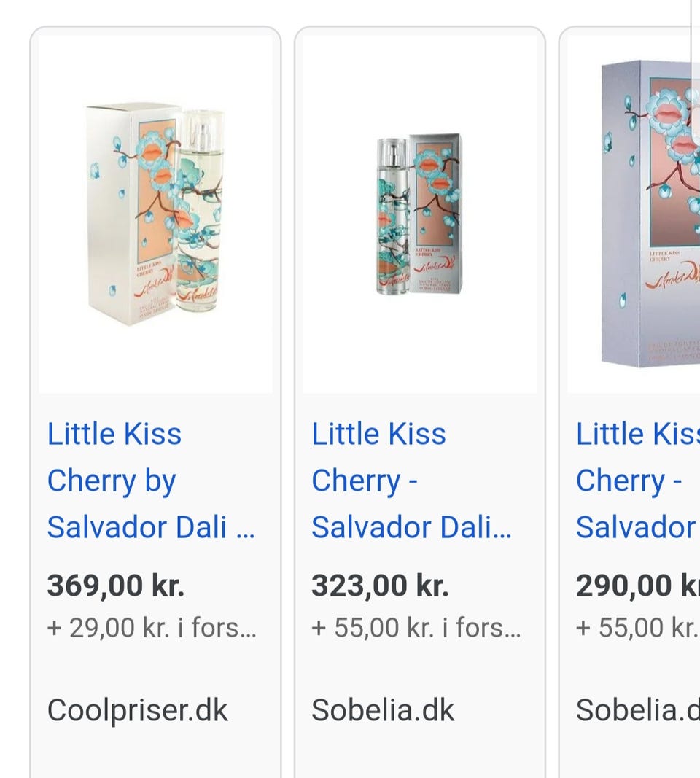Click the 323,00 kr. price
Viewport: 700px width, 778px height.
(x=380, y=586)
